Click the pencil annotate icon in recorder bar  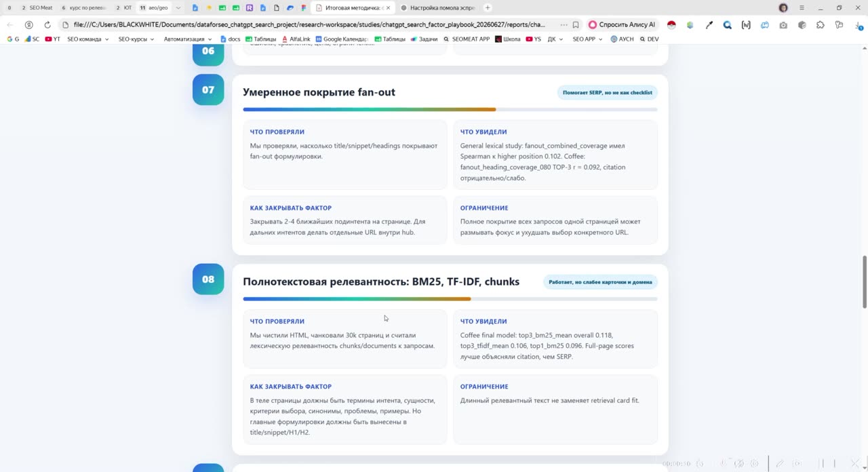click(x=780, y=463)
